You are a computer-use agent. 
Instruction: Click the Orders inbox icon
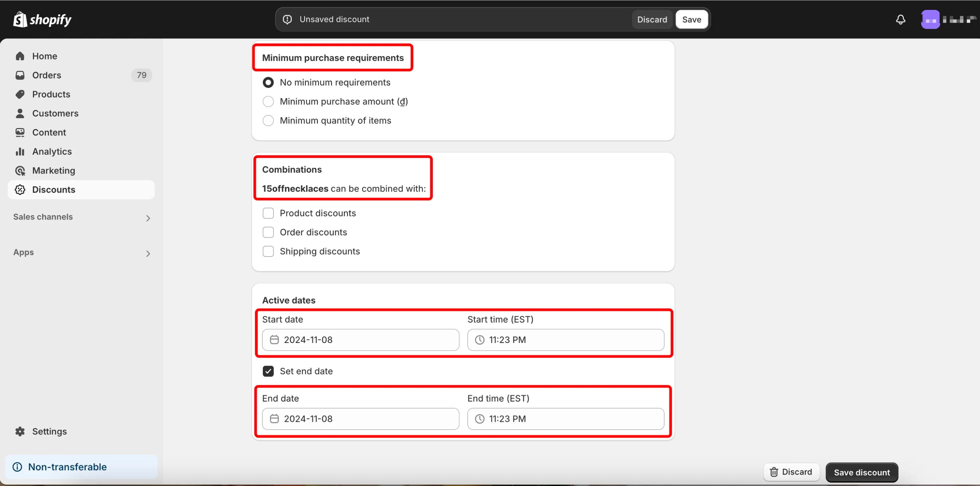pyautogui.click(x=20, y=75)
